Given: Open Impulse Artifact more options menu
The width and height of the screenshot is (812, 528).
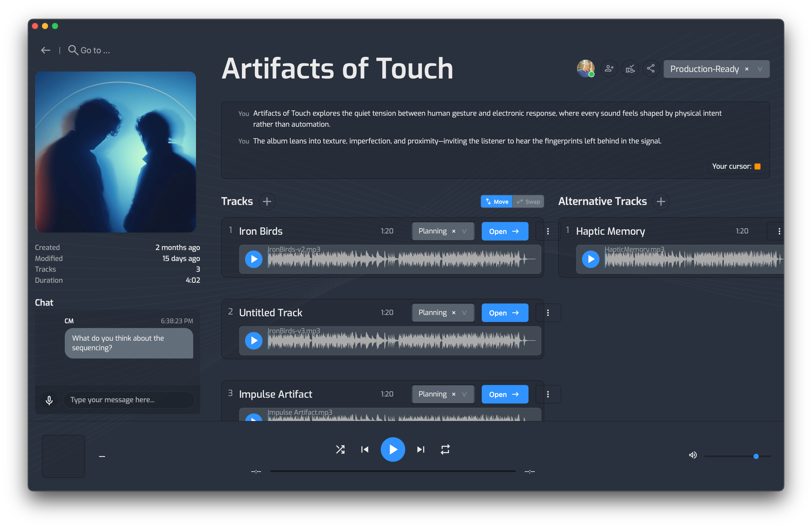Looking at the screenshot, I should 548,394.
